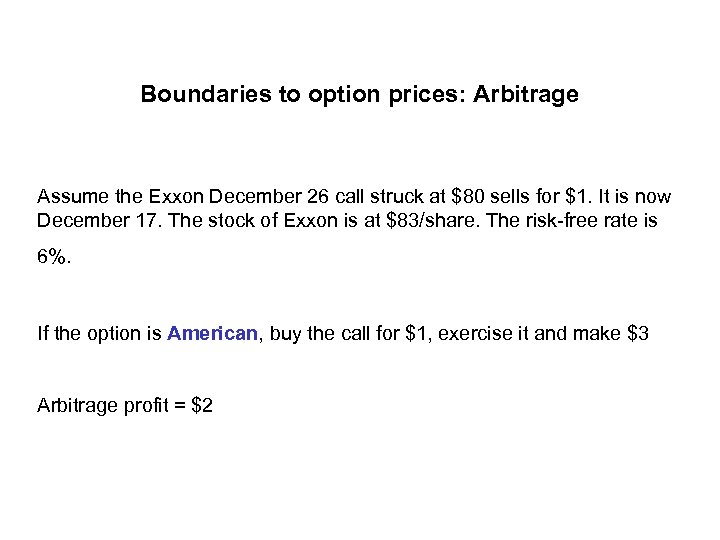Click the slide title about option price boundaries
The width and height of the screenshot is (720, 540).
tap(359, 95)
